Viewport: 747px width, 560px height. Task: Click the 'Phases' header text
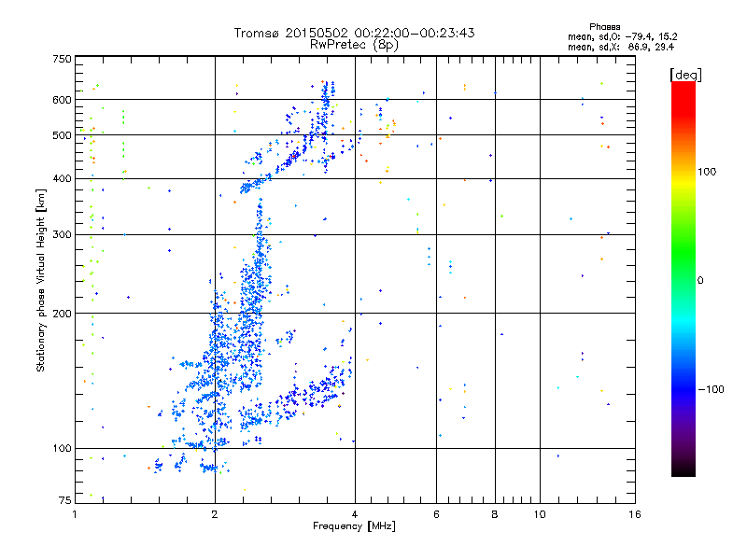click(604, 27)
